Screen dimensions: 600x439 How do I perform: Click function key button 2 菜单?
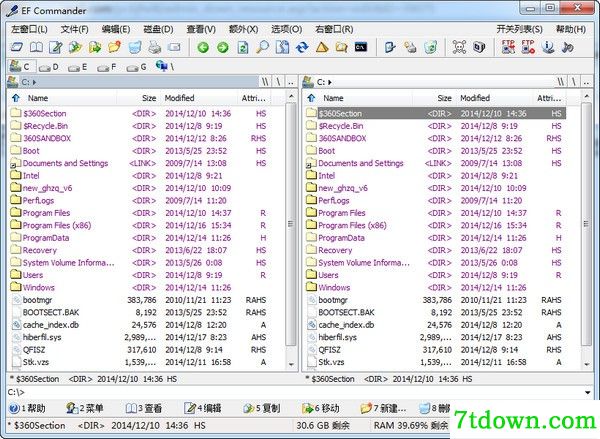coord(85,408)
